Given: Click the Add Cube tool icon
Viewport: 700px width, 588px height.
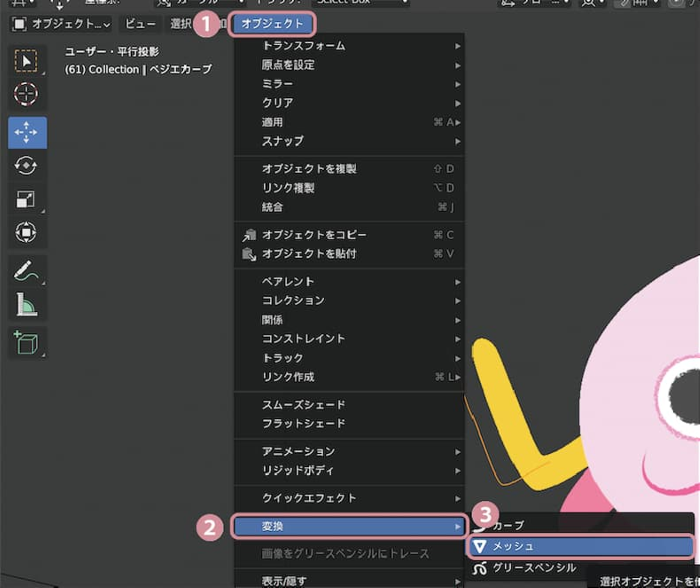Looking at the screenshot, I should 26,343.
